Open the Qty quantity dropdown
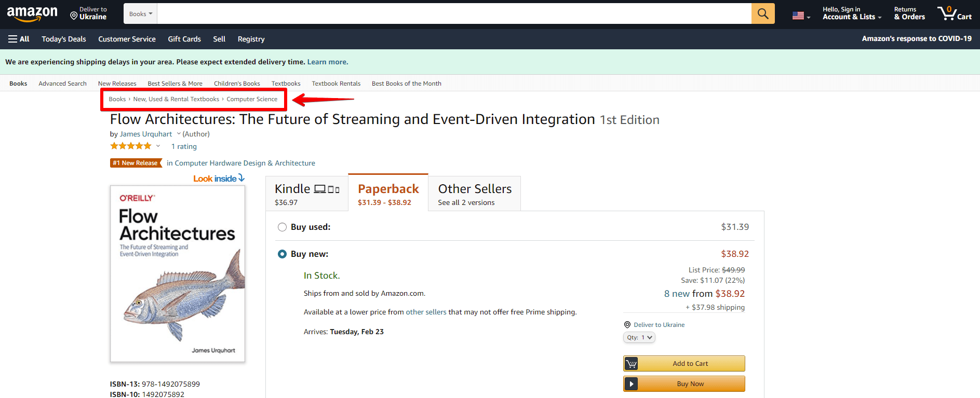 639,337
